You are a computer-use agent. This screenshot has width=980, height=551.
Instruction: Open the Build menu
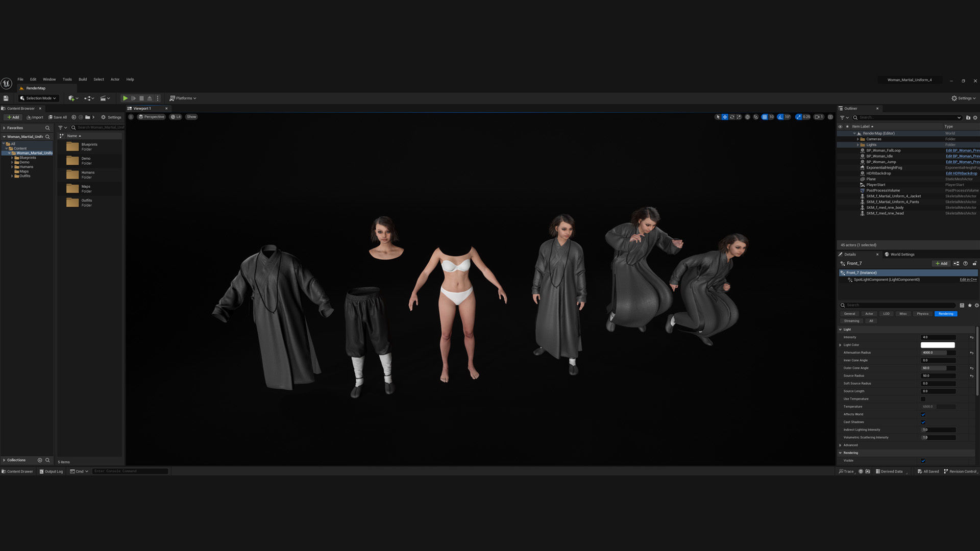83,79
